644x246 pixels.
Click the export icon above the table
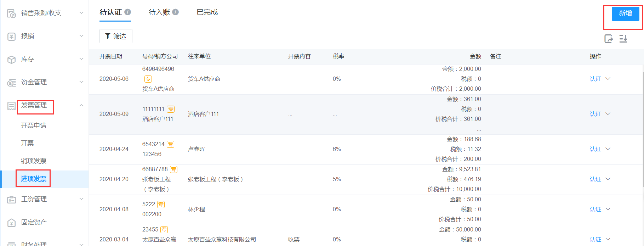click(609, 39)
